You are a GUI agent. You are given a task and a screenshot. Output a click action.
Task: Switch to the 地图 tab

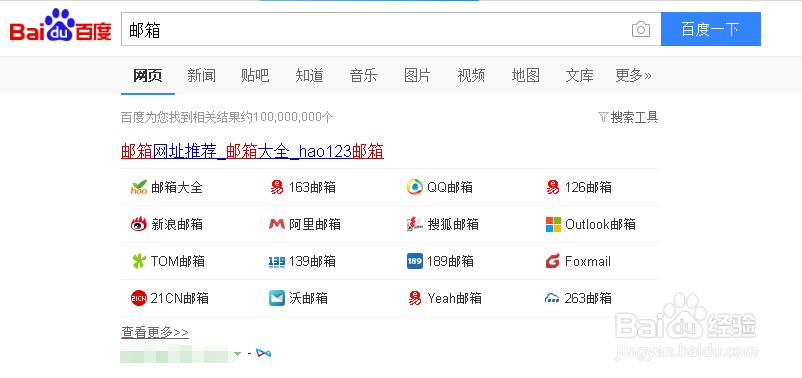[526, 76]
